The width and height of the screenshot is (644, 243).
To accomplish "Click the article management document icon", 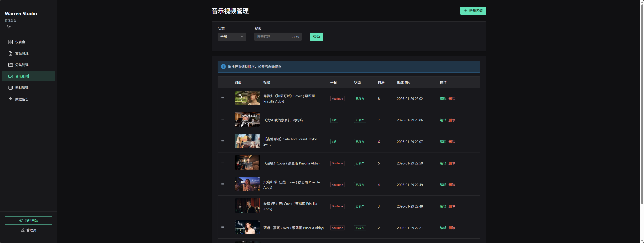I will click(10, 54).
